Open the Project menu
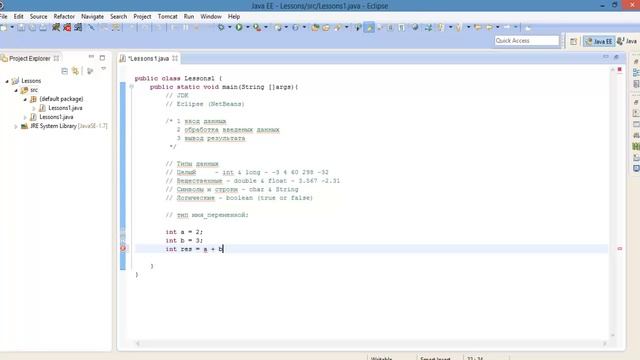640x360 pixels. pos(142,17)
